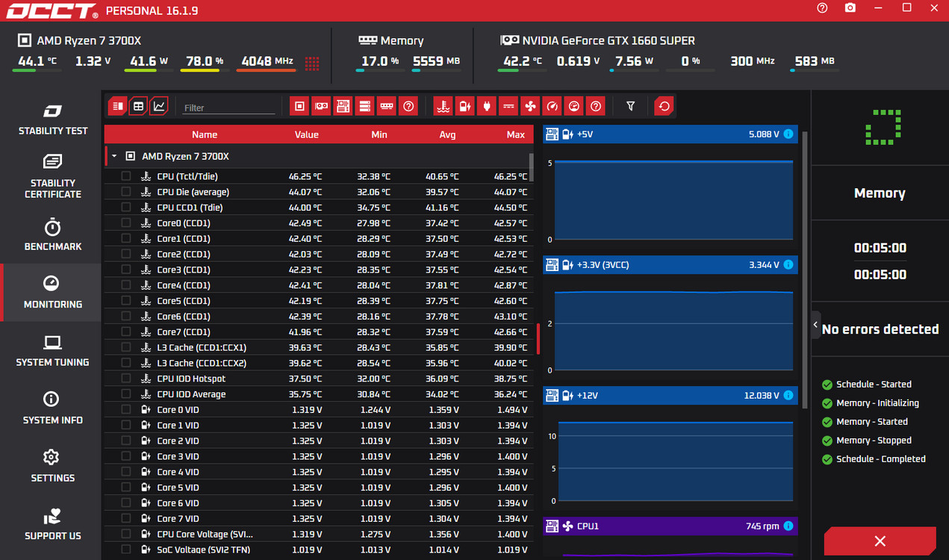The height and width of the screenshot is (560, 949).
Task: Open the System Tuning section
Action: (51, 350)
